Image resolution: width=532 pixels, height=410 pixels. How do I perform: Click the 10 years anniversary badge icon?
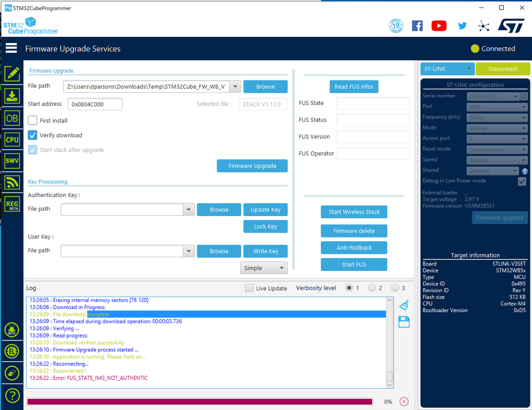[x=396, y=26]
